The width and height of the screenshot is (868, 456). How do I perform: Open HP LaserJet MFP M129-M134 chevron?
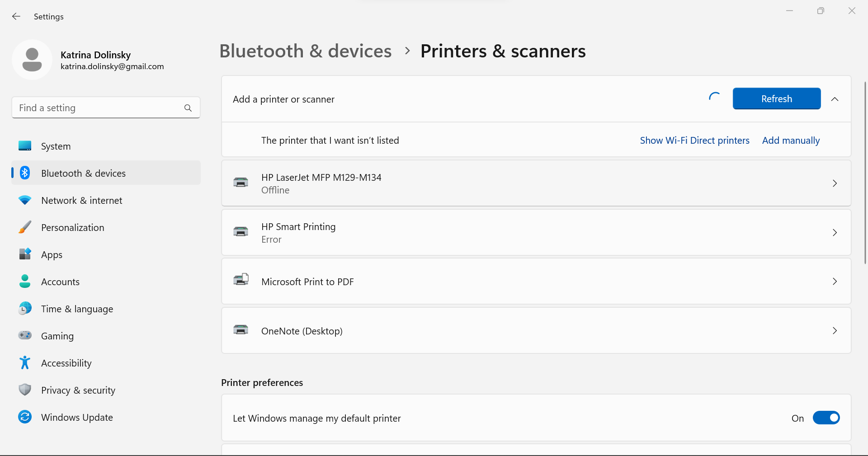pyautogui.click(x=835, y=183)
